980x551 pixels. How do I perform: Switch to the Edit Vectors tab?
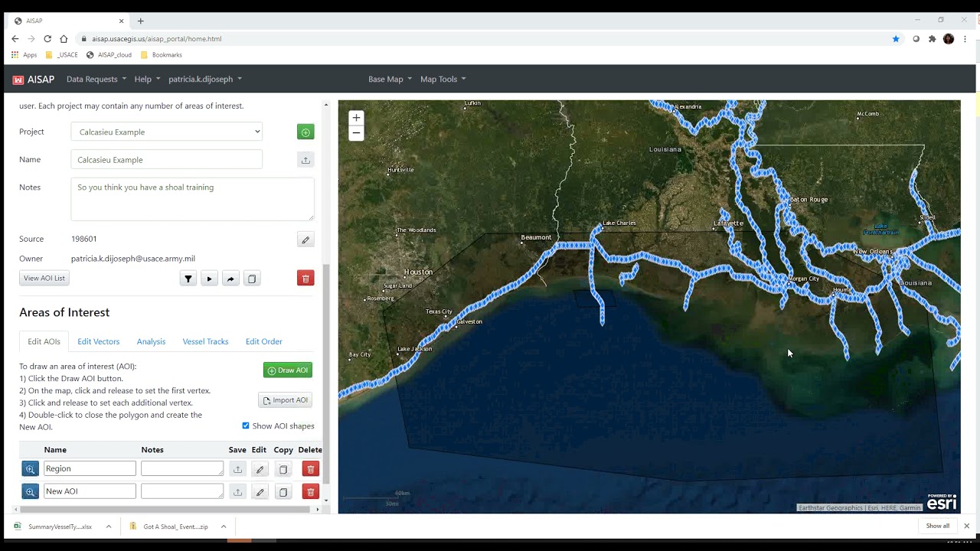(x=98, y=341)
